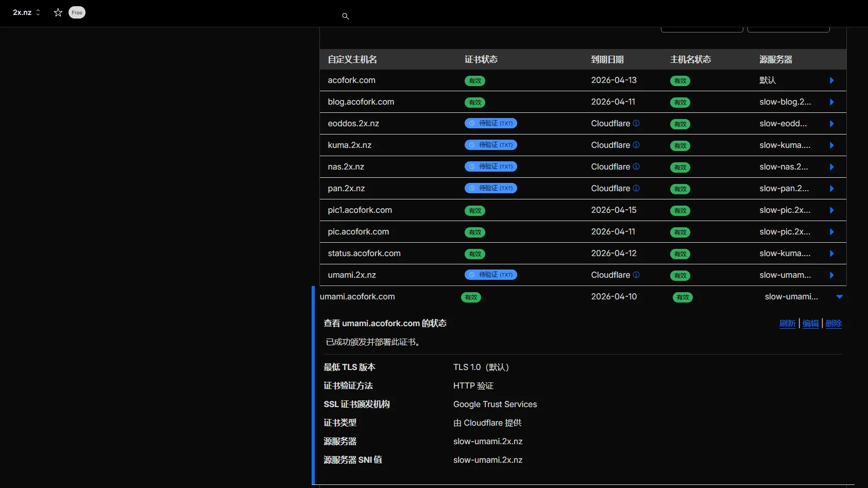Click the search magnifier icon in top bar
The image size is (868, 488).
pyautogui.click(x=346, y=16)
